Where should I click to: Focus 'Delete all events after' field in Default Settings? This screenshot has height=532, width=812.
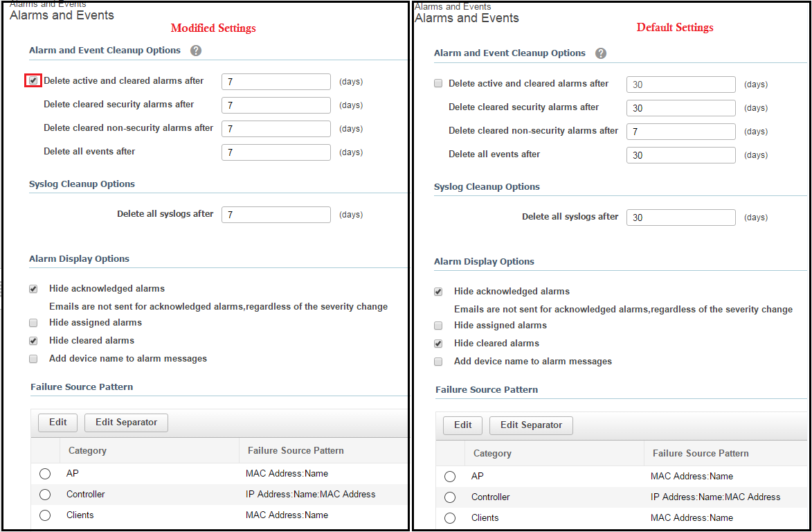point(680,155)
